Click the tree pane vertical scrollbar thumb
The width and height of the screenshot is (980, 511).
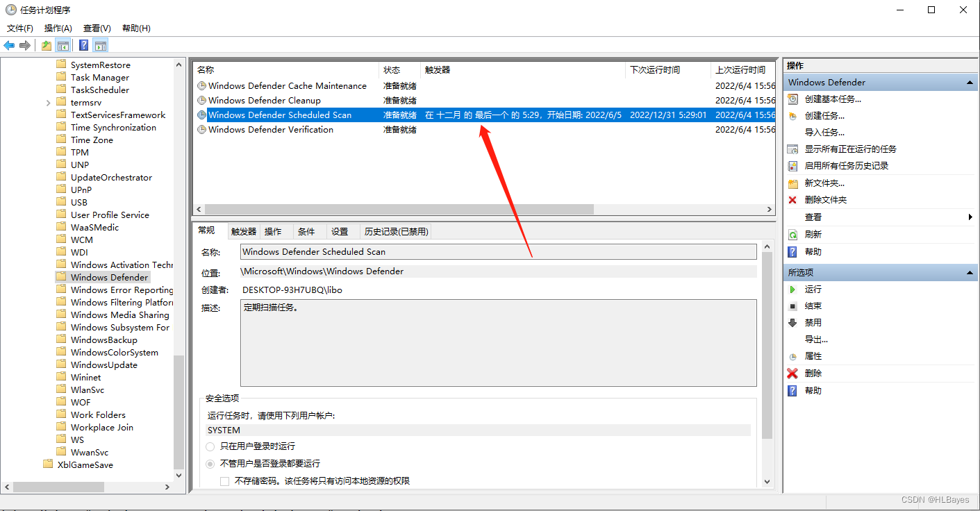179,412
